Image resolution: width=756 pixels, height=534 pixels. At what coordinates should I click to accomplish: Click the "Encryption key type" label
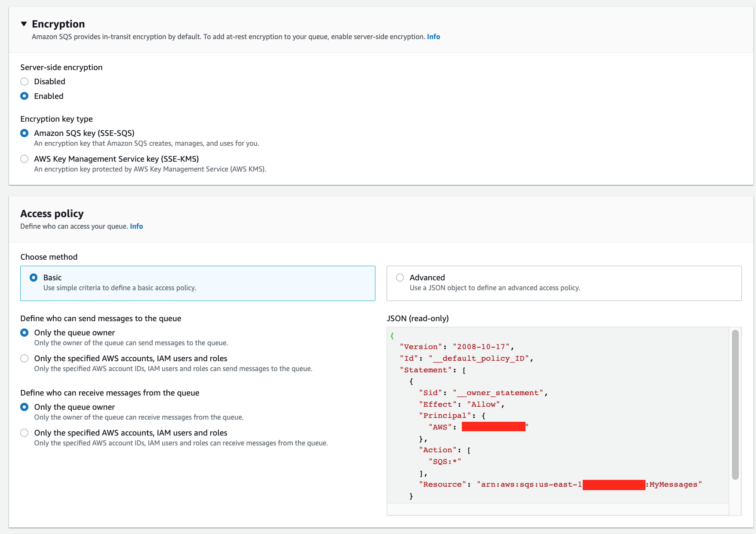56,119
